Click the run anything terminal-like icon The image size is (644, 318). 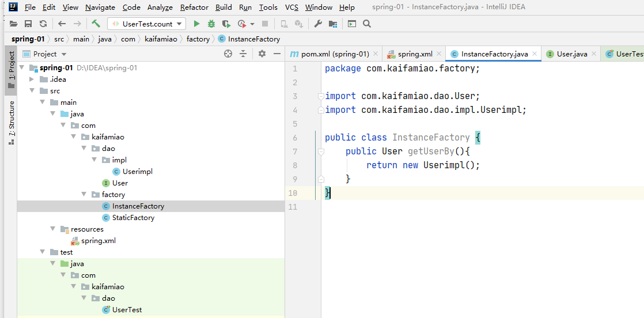click(x=352, y=24)
